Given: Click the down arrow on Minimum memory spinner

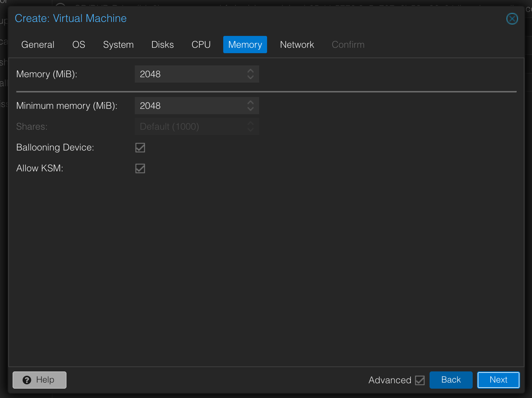Looking at the screenshot, I should (251, 108).
